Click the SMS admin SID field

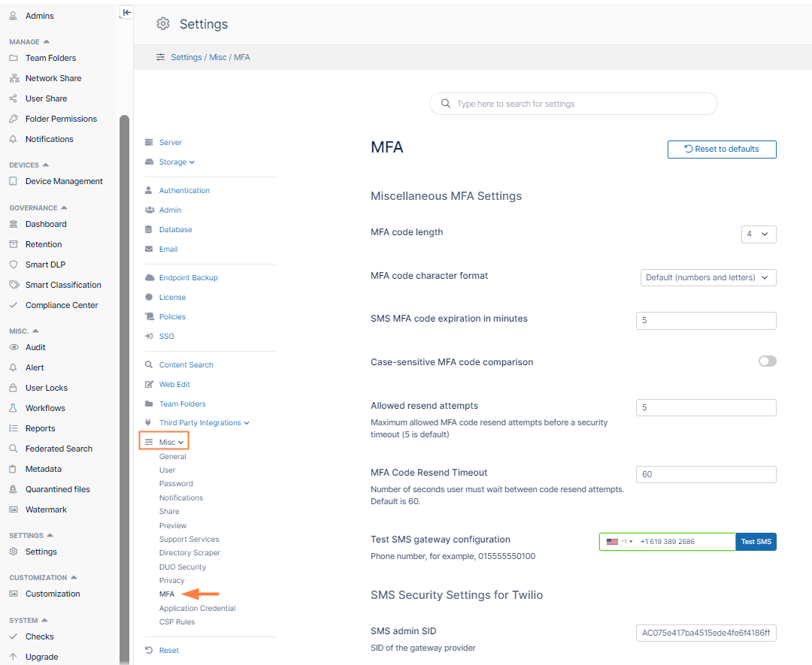(x=706, y=633)
